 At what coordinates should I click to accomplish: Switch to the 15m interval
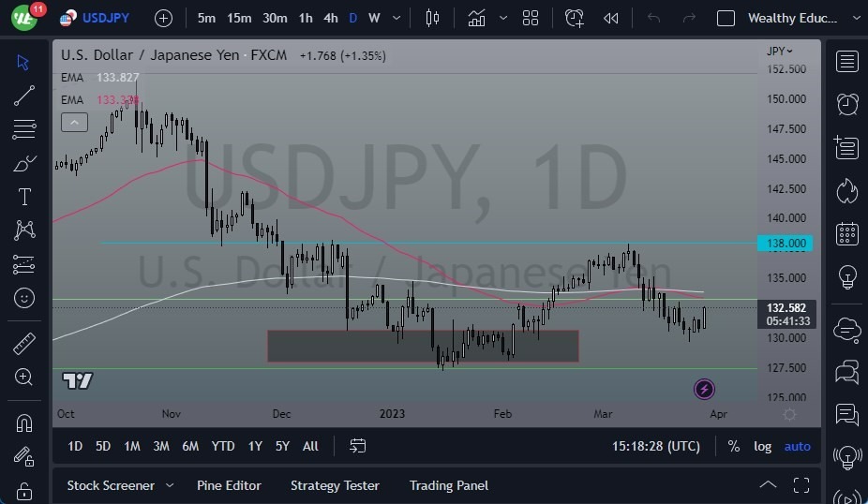coord(239,18)
